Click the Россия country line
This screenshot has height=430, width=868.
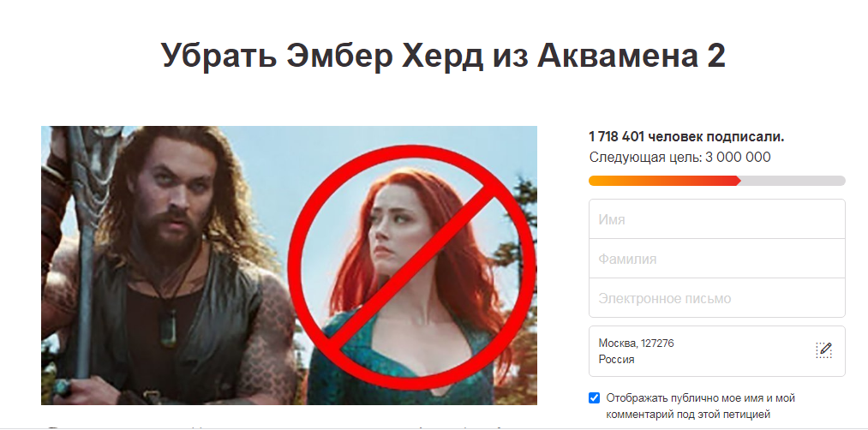click(x=616, y=360)
